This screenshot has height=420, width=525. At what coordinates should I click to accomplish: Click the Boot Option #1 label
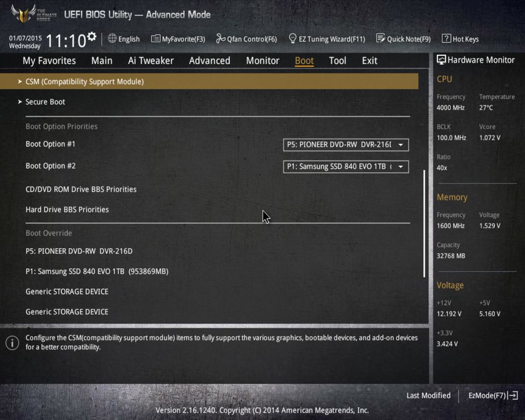(51, 144)
